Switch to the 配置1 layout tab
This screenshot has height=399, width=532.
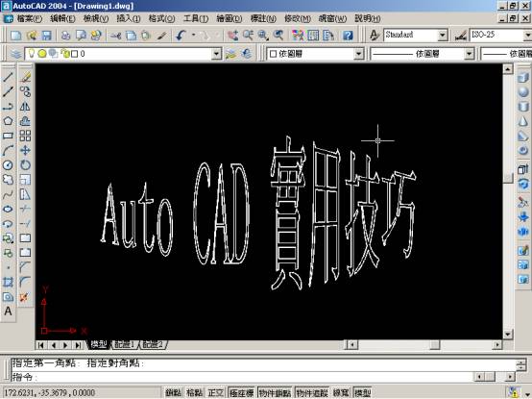124,344
